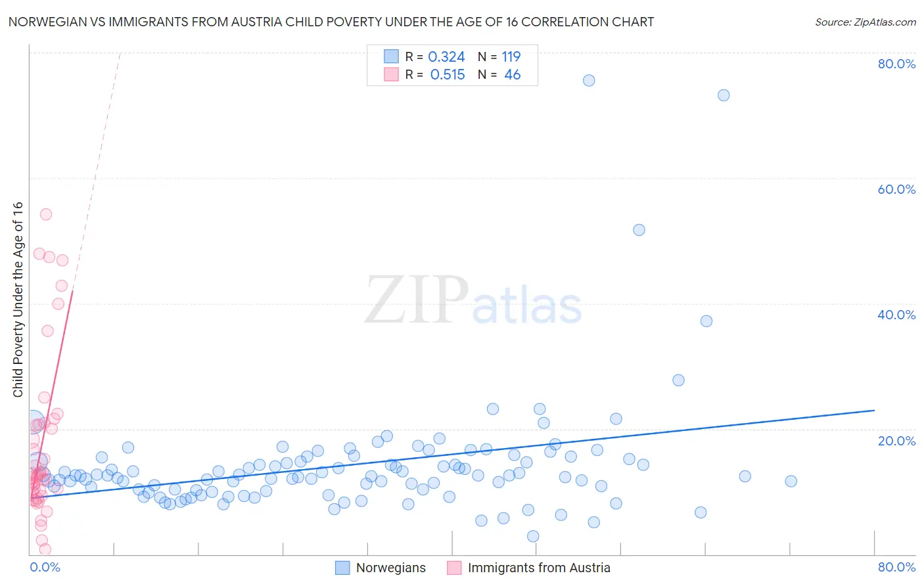The height and width of the screenshot is (586, 924).
Task: Click the chart title text
Action: [x=331, y=22]
